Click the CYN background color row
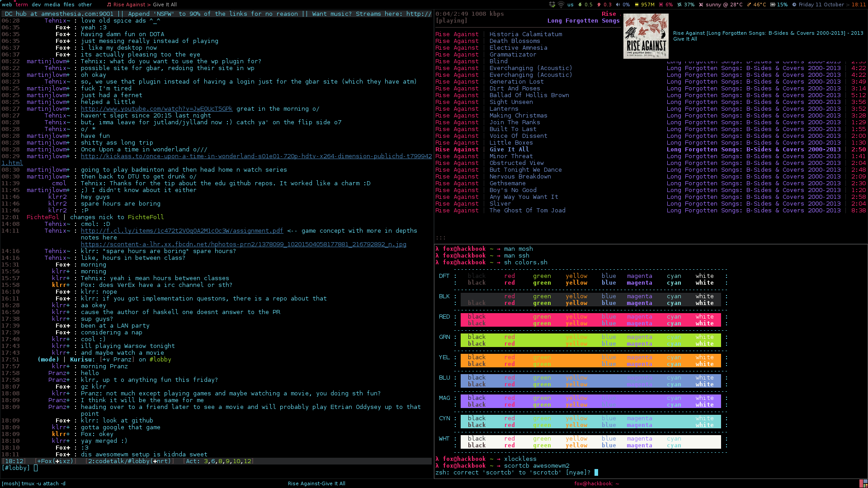The width and height of the screenshot is (868, 488). coord(590,422)
